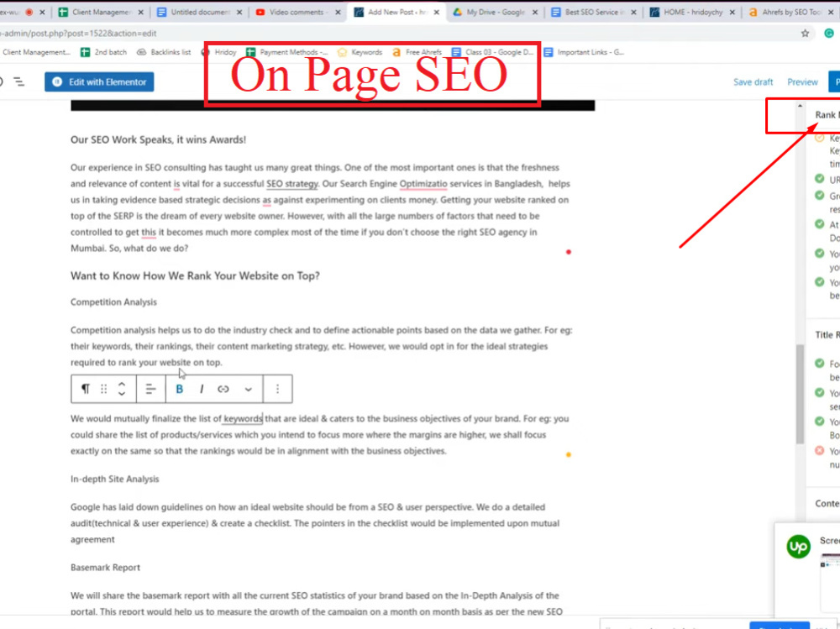Move the paragraph block down
Image resolution: width=840 pixels, height=629 pixels.
[x=122, y=394]
